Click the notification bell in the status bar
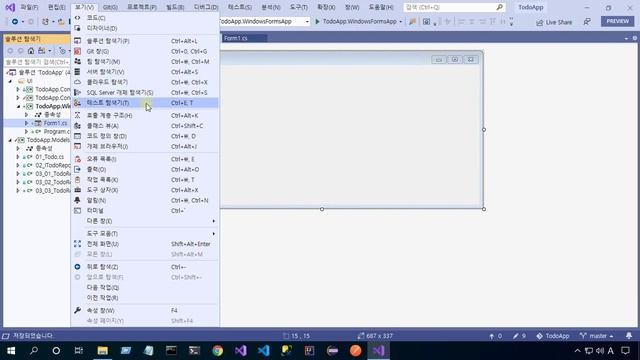The image size is (640, 360). [x=629, y=336]
